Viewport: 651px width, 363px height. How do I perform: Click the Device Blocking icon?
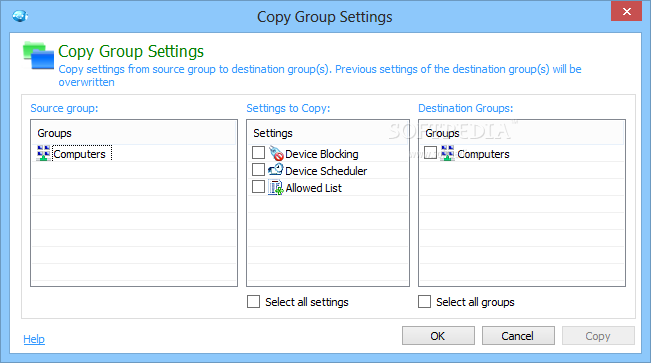(276, 153)
